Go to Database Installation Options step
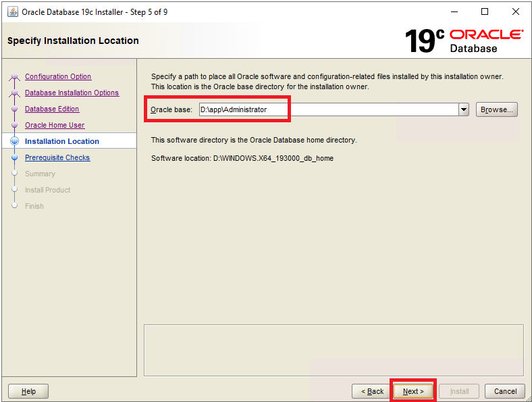 point(72,93)
